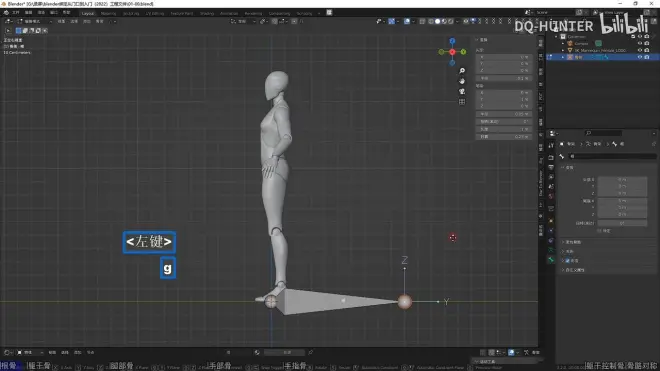Open the Output properties tab icon
660x371 pixels.
pyautogui.click(x=551, y=167)
